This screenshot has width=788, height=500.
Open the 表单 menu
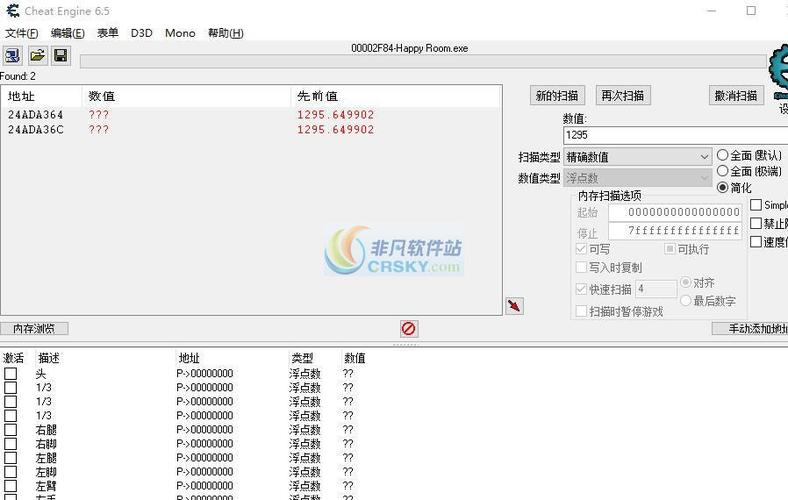(108, 33)
